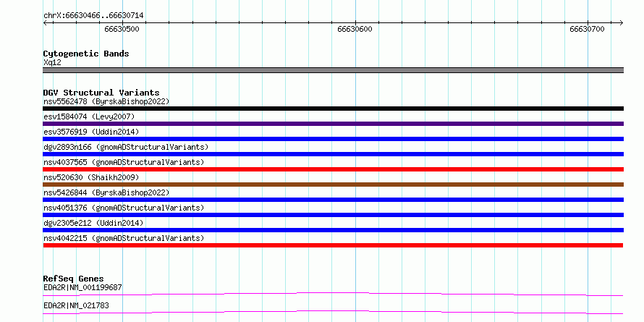Open dgv2305e212 (Uddin2014) variant label
The height and width of the screenshot is (322, 644).
tap(93, 223)
